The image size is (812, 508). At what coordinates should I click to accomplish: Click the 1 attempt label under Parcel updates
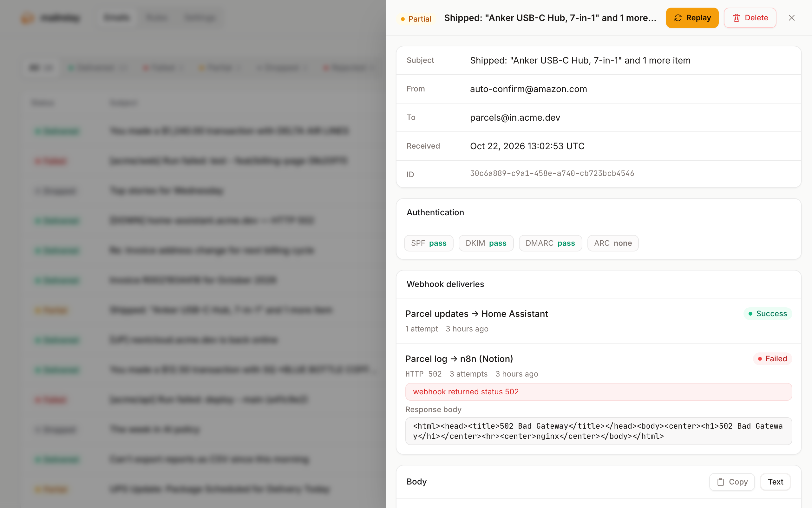pyautogui.click(x=422, y=329)
